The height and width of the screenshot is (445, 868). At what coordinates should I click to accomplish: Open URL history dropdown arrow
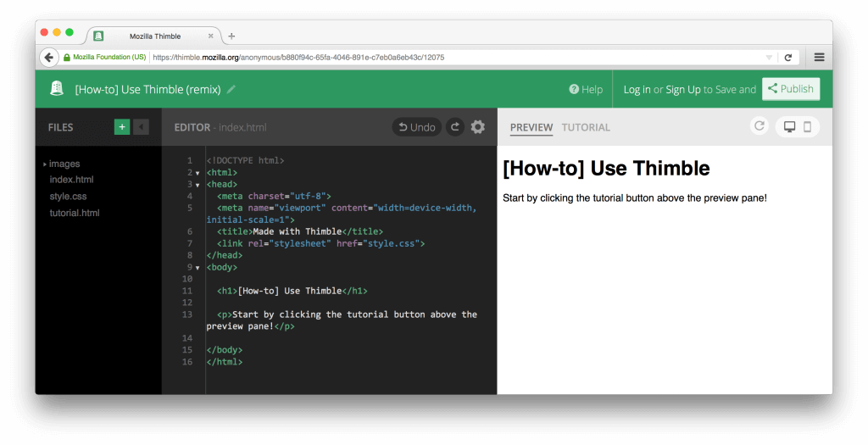[x=769, y=57]
